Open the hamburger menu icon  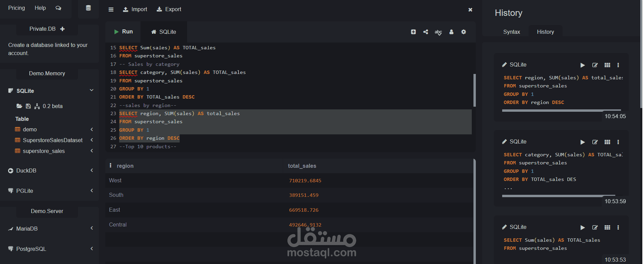tap(111, 9)
